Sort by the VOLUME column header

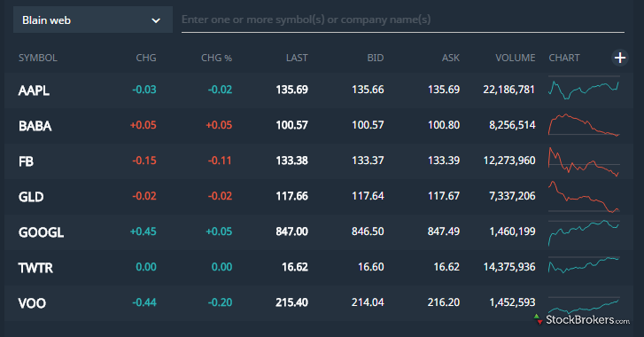coord(515,58)
